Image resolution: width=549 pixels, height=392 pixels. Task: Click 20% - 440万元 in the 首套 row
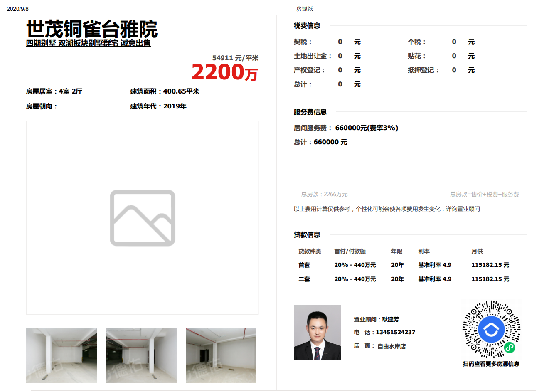pos(355,265)
